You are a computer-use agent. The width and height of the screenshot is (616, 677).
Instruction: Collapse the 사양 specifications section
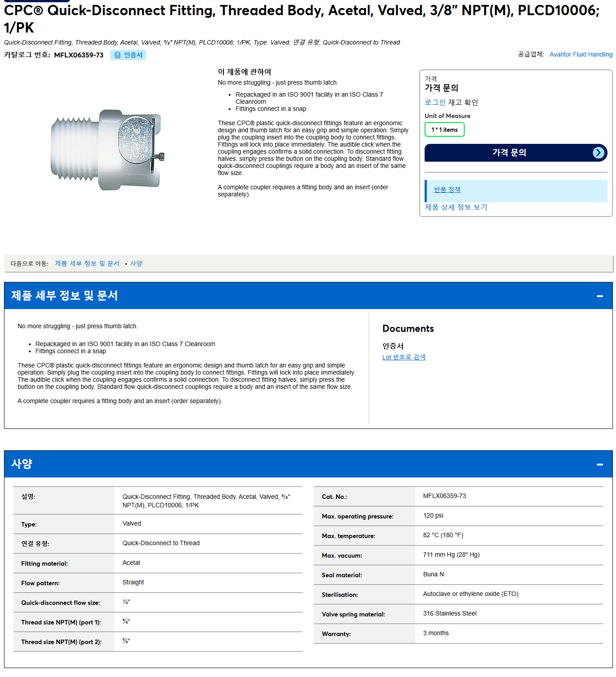[600, 464]
